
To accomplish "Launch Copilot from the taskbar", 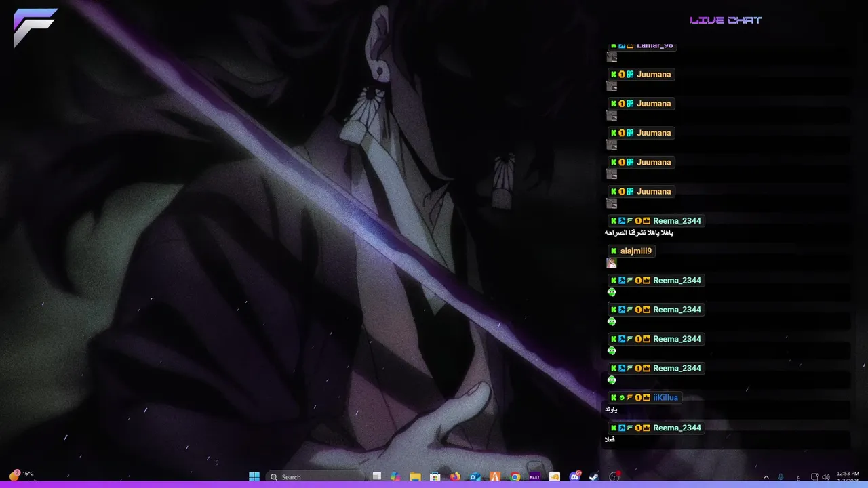I will click(396, 476).
